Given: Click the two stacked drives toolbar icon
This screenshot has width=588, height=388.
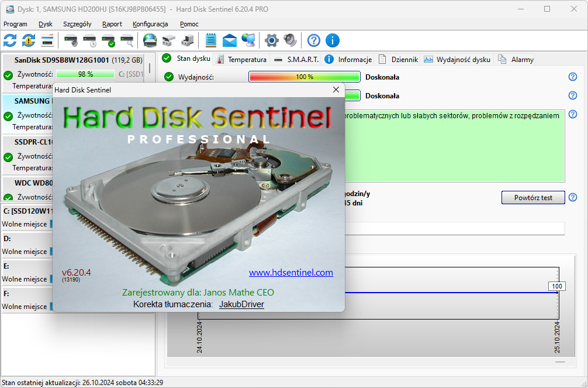Looking at the screenshot, I should [x=169, y=40].
